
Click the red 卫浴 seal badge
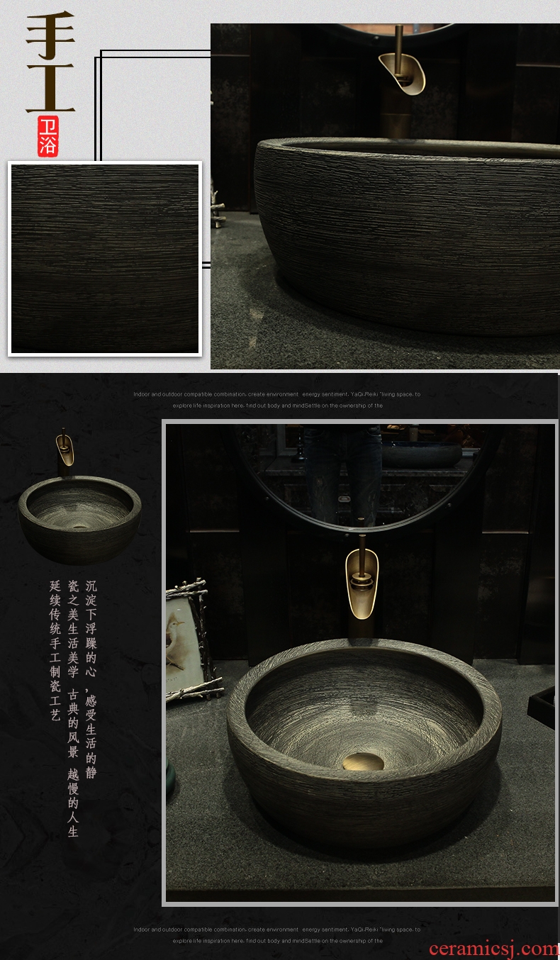click(48, 136)
